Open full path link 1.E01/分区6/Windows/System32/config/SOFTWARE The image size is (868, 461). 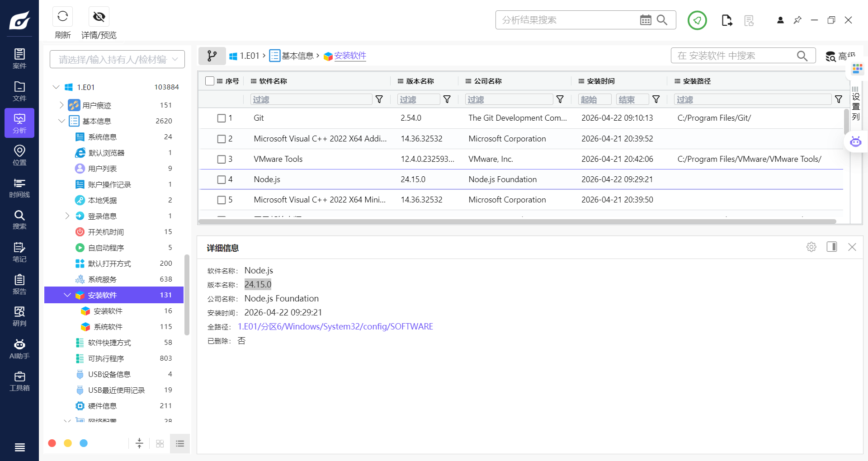pos(335,326)
